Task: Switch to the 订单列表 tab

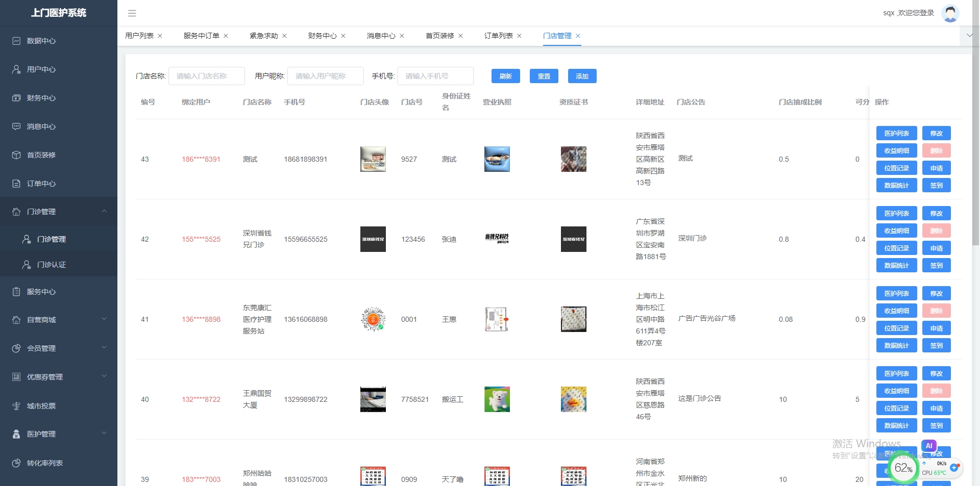Action: tap(499, 36)
